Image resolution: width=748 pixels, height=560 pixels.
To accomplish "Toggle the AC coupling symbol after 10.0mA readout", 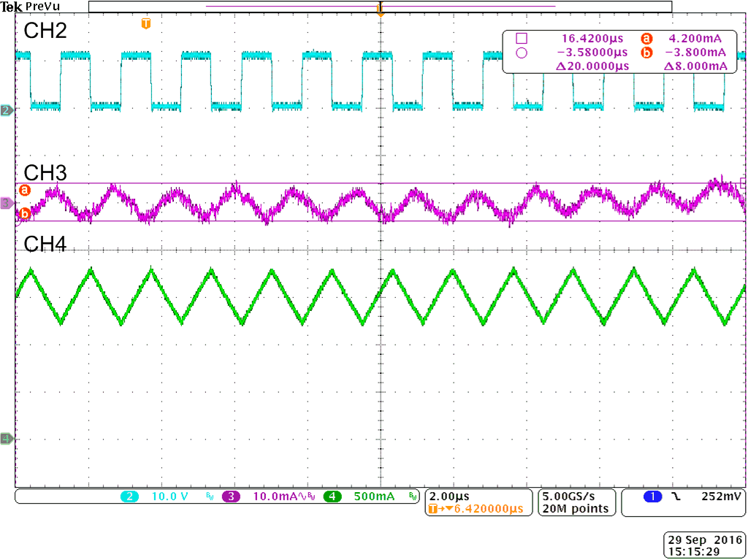I will pyautogui.click(x=301, y=496).
